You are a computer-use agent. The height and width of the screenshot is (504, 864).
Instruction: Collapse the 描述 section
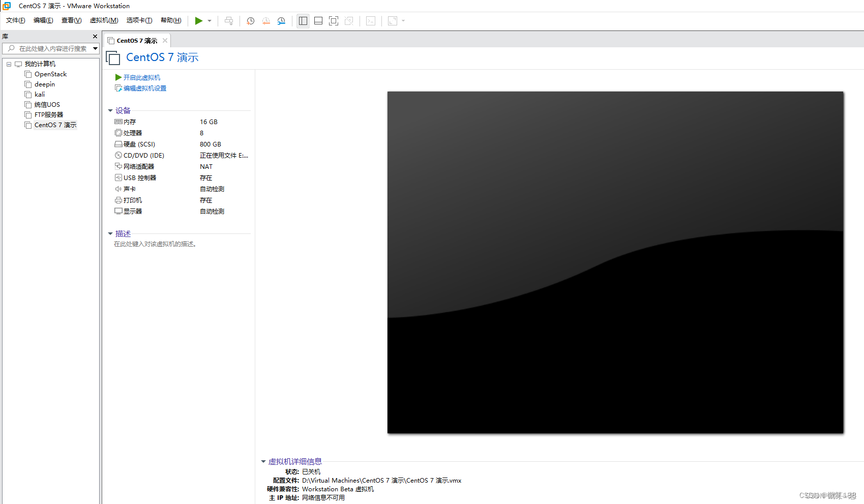click(110, 233)
